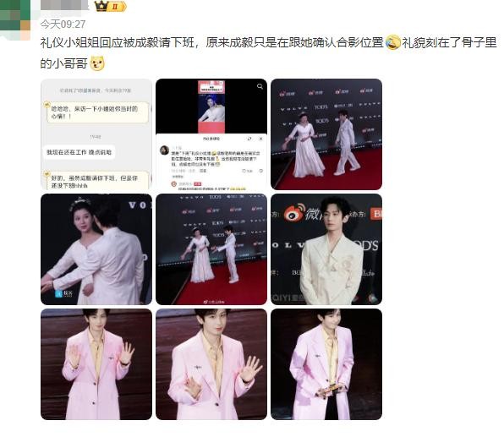504x437 pixels.
Task: Open the close-up woman and man photo
Action: [x=96, y=249]
